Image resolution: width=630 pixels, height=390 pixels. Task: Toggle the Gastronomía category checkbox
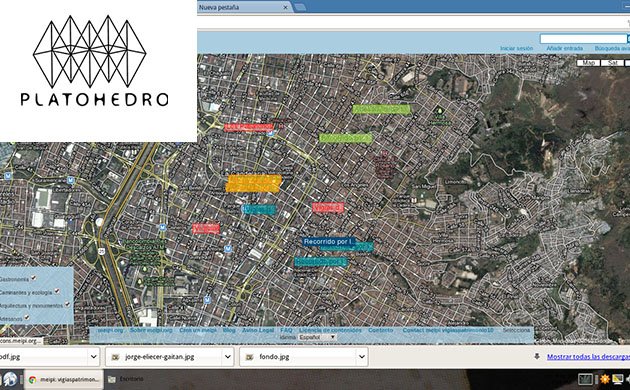pos(34,278)
